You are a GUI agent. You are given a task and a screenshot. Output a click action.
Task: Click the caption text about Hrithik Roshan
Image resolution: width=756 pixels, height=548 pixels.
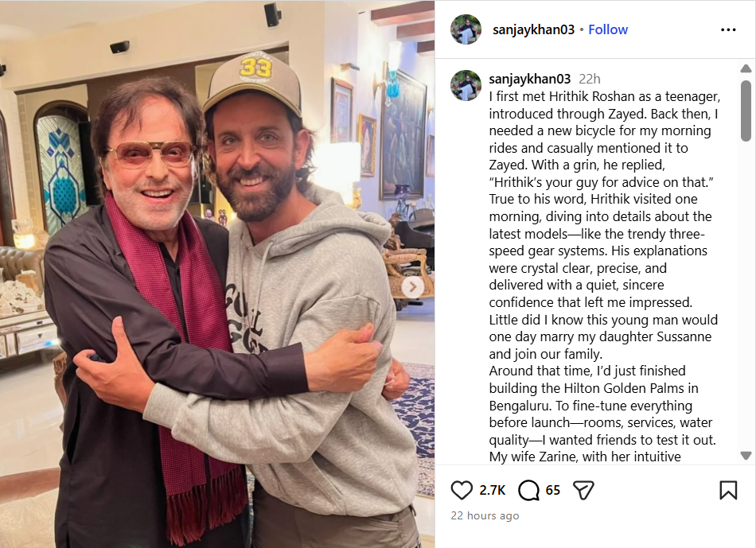(604, 267)
